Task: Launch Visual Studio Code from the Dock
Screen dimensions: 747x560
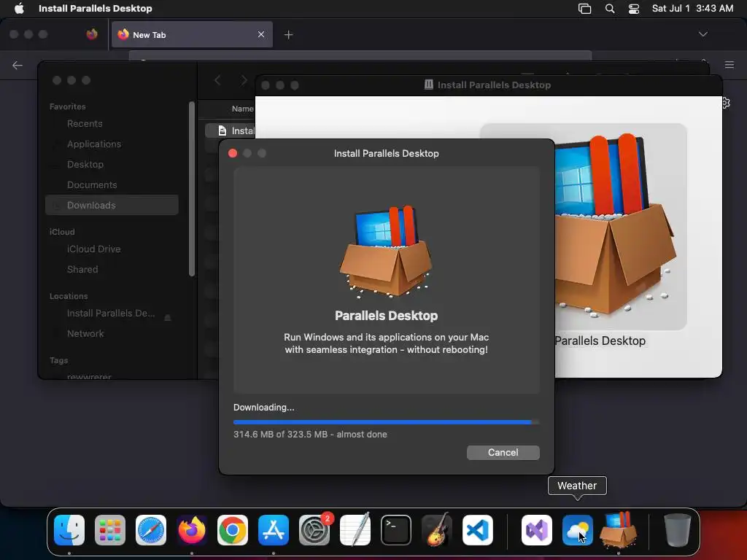Action: tap(477, 530)
